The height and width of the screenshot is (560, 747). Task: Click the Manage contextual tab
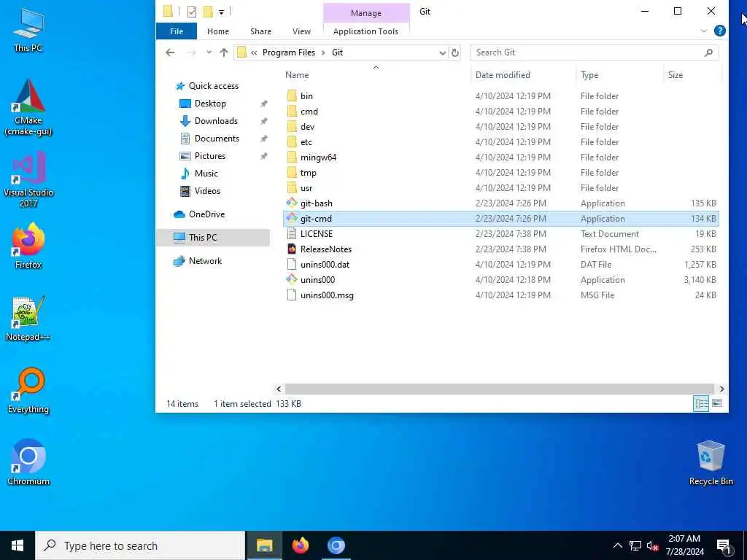coord(366,13)
